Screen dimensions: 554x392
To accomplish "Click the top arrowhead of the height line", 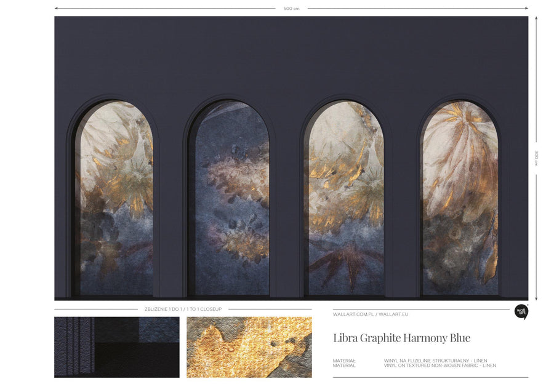I will point(536,18).
